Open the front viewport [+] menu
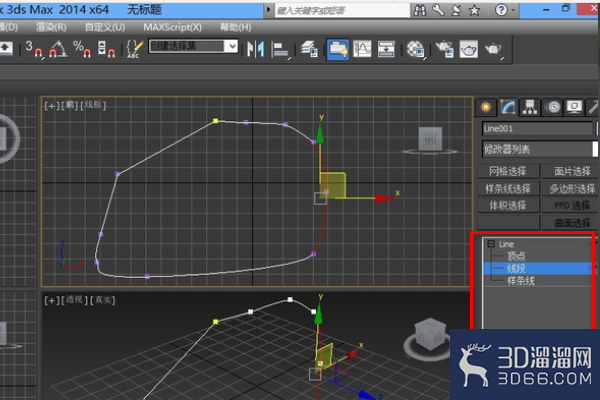Image resolution: width=600 pixels, height=400 pixels. point(52,105)
